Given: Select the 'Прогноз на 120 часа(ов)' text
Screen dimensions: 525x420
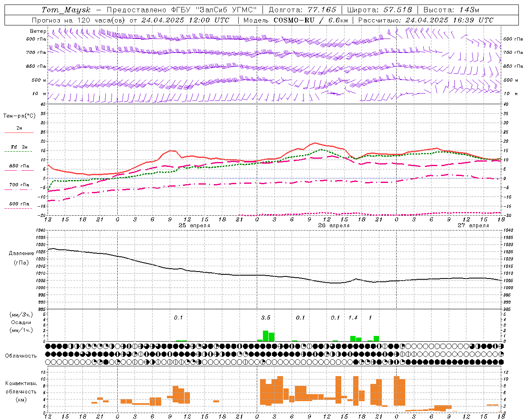Looking at the screenshot, I should coord(79,20).
